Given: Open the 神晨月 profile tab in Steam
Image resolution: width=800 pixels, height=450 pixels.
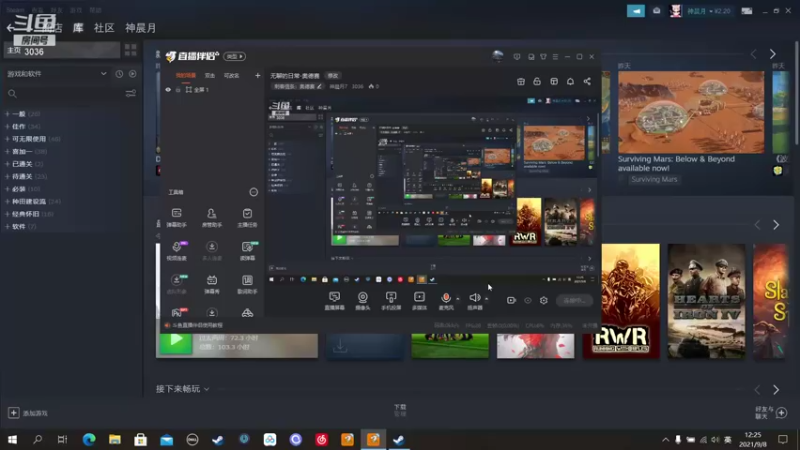Looking at the screenshot, I should pos(141,28).
